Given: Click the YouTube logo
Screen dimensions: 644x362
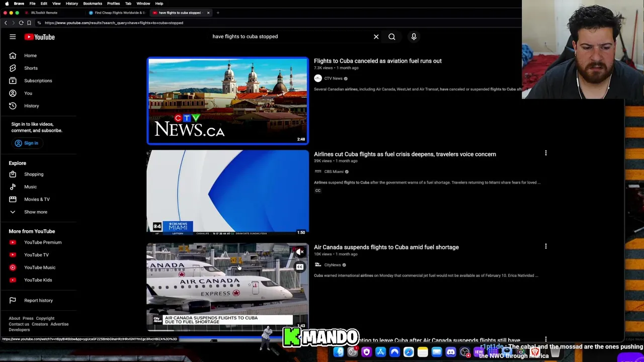Looking at the screenshot, I should (40, 37).
